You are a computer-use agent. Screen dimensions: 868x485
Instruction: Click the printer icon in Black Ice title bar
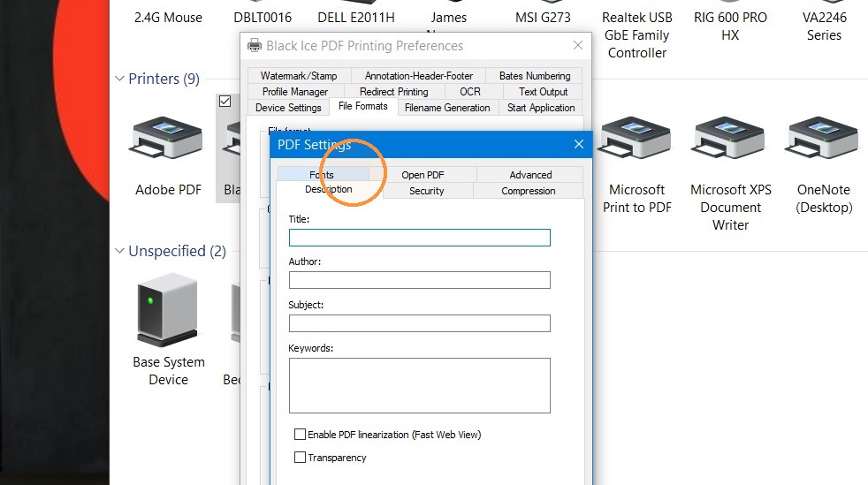[x=254, y=45]
